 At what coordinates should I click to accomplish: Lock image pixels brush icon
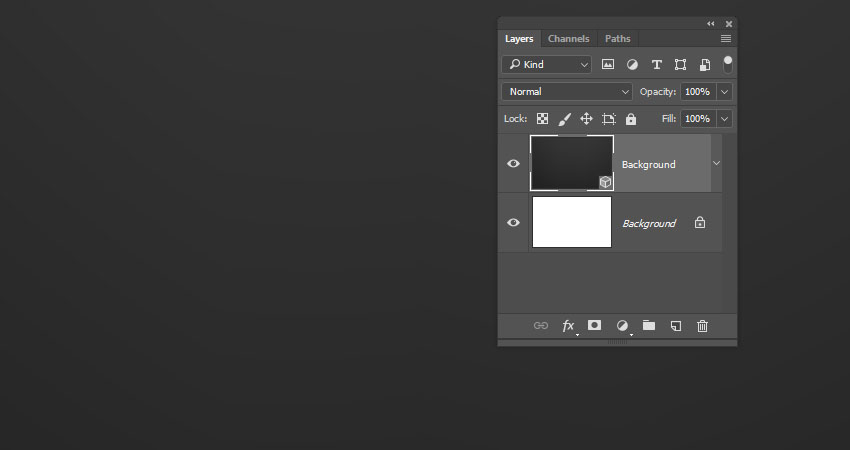click(564, 119)
